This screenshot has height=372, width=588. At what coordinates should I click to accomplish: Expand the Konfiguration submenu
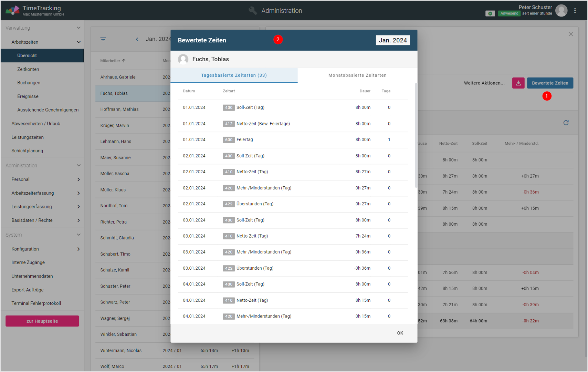[78, 249]
